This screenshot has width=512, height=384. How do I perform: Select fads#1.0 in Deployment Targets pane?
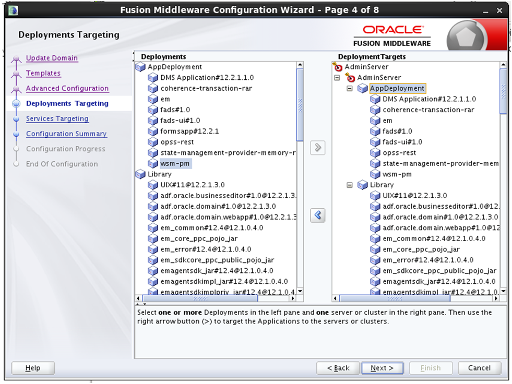point(397,131)
